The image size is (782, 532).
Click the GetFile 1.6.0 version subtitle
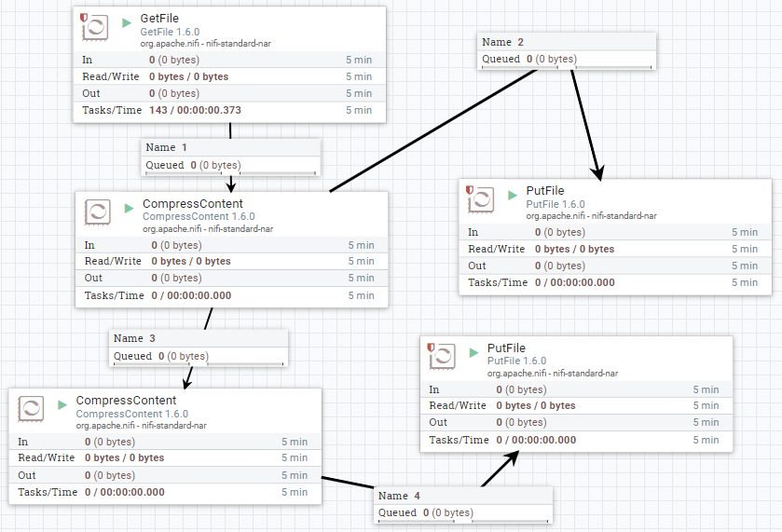(x=170, y=32)
